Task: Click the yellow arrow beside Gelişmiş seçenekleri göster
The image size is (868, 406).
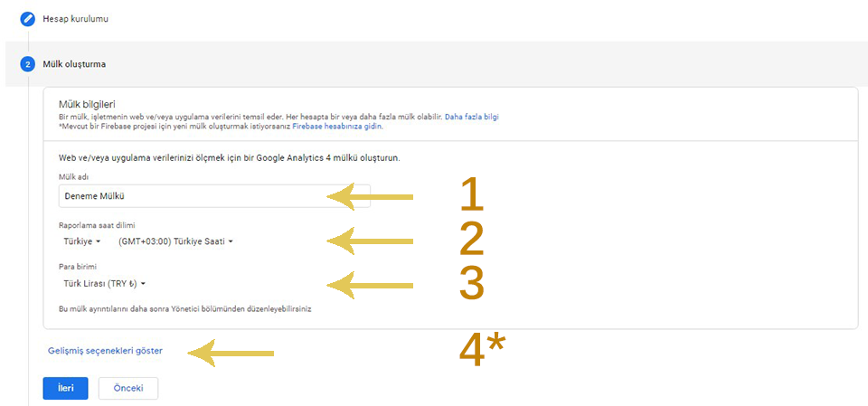Action: [x=231, y=353]
